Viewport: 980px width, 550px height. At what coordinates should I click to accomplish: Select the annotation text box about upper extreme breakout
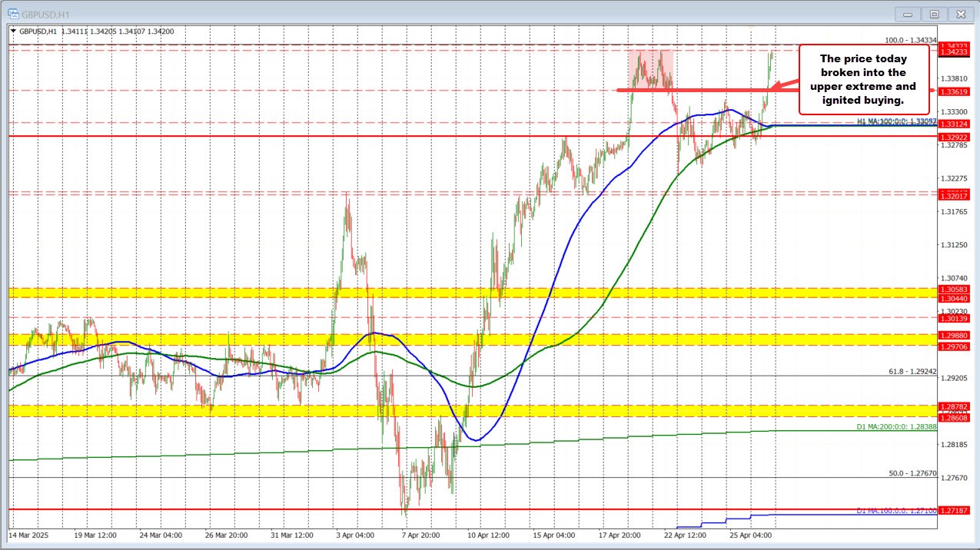pyautogui.click(x=863, y=79)
